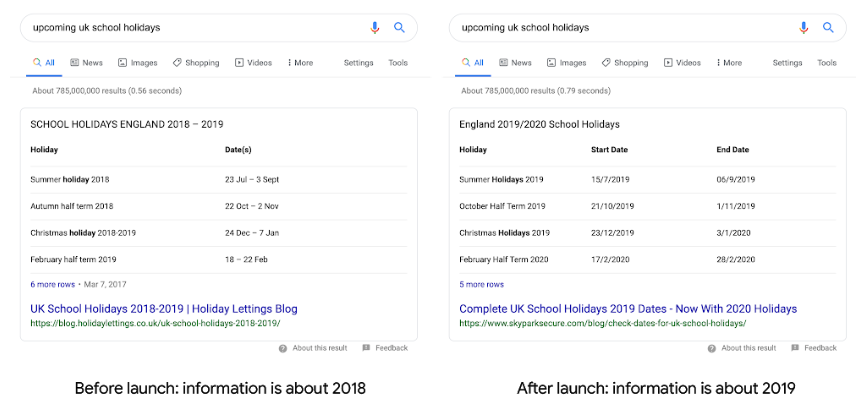This screenshot has width=865, height=406.
Task: Click '22 Oct – 2 Nov' date cell
Action: 252,206
